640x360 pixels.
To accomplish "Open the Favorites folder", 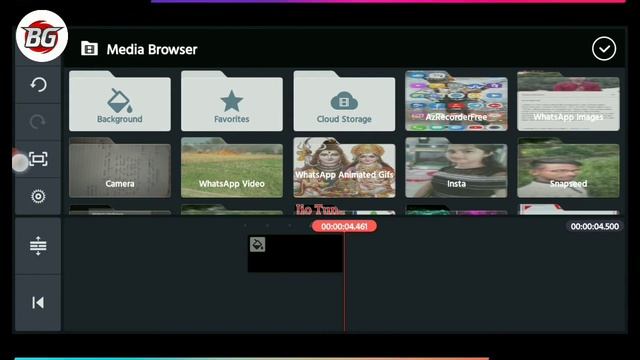I will point(232,101).
